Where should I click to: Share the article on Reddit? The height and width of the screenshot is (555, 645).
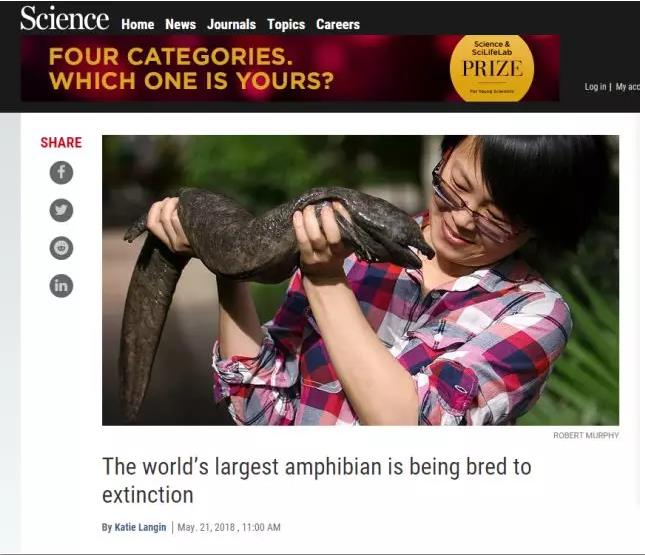(61, 248)
